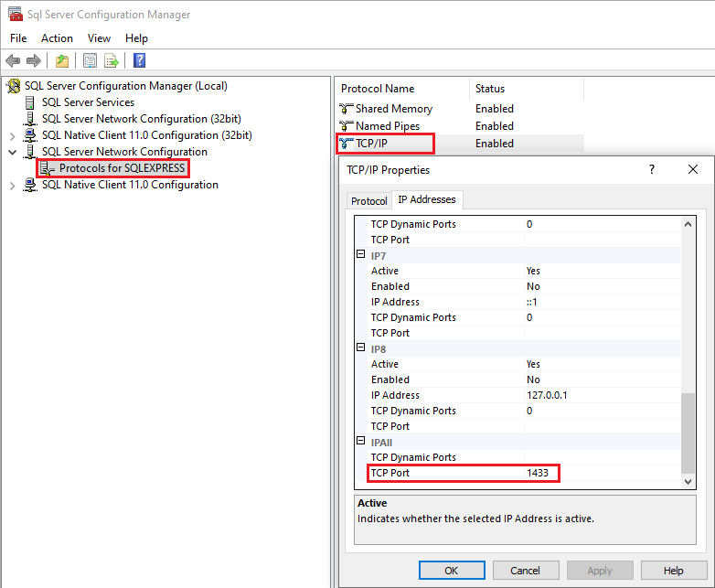The width and height of the screenshot is (715, 588).
Task: Click the IP7 TCP Port empty field
Action: click(x=602, y=333)
